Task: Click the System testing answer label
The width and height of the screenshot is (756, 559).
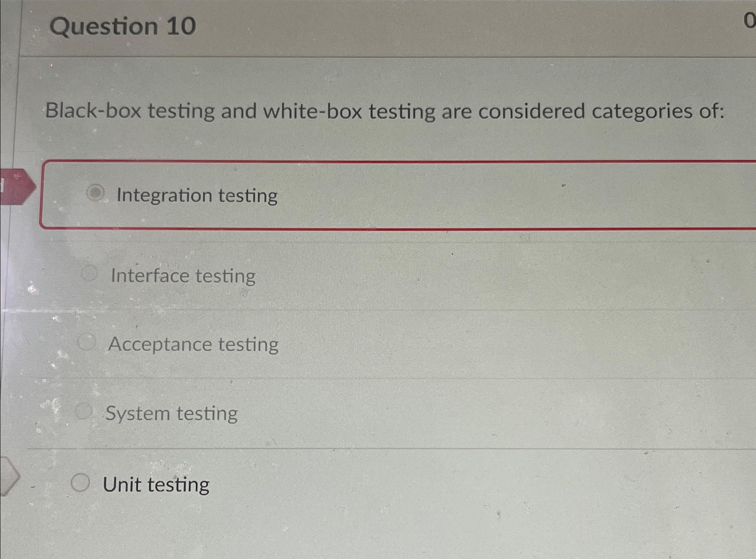Action: [172, 413]
